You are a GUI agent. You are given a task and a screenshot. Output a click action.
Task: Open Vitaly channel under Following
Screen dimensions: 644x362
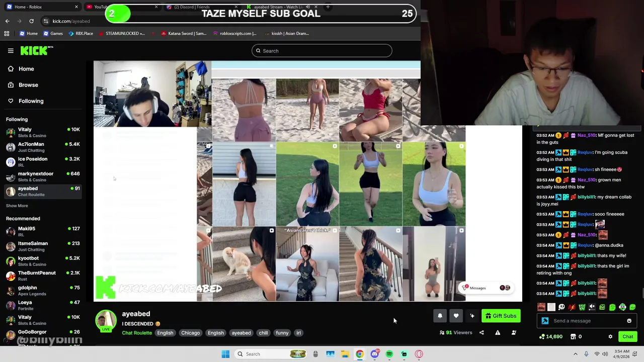click(43, 132)
